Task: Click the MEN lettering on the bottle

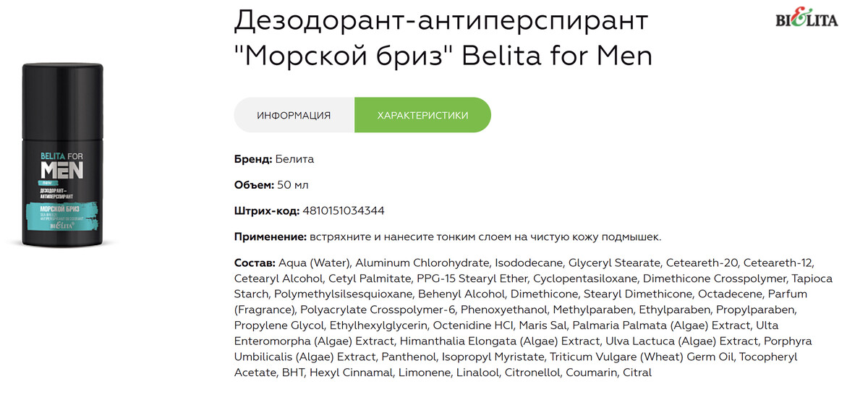Action: click(x=61, y=169)
